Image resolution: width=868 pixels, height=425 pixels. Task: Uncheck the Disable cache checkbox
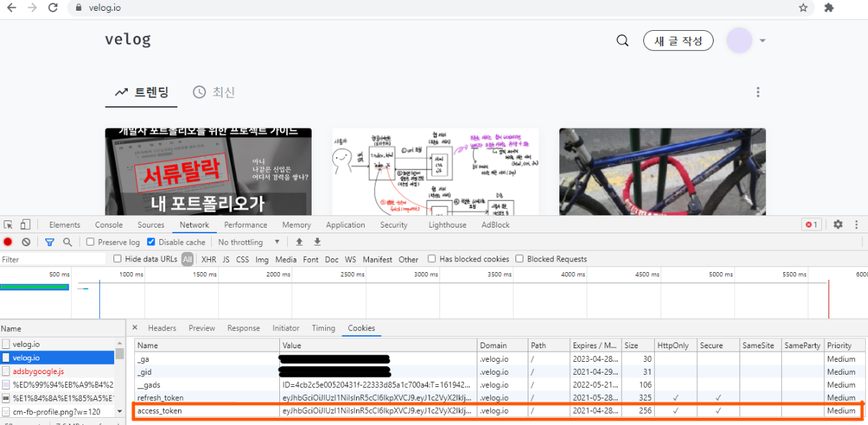[151, 242]
